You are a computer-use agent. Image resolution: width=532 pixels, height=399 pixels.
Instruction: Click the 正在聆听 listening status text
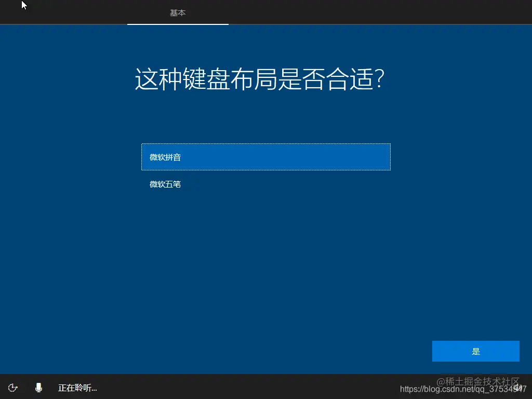coord(77,388)
